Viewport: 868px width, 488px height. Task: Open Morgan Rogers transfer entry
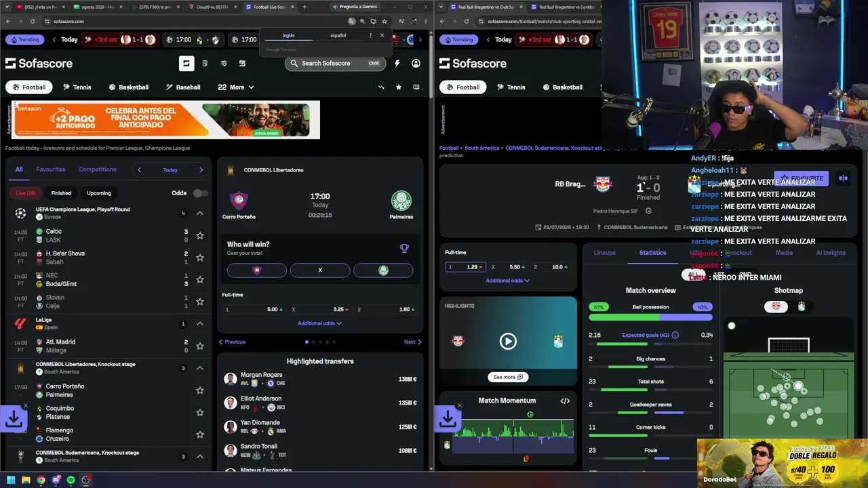point(320,379)
